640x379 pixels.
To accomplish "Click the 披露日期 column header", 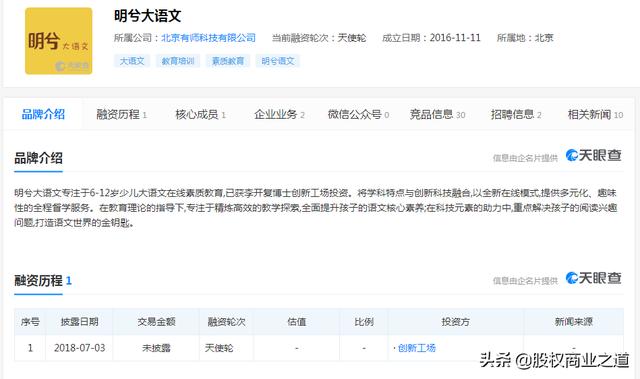I will point(80,321).
